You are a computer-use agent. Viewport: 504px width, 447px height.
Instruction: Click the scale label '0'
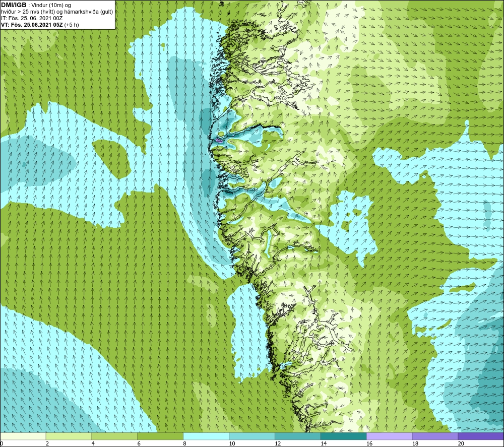coord(2,443)
